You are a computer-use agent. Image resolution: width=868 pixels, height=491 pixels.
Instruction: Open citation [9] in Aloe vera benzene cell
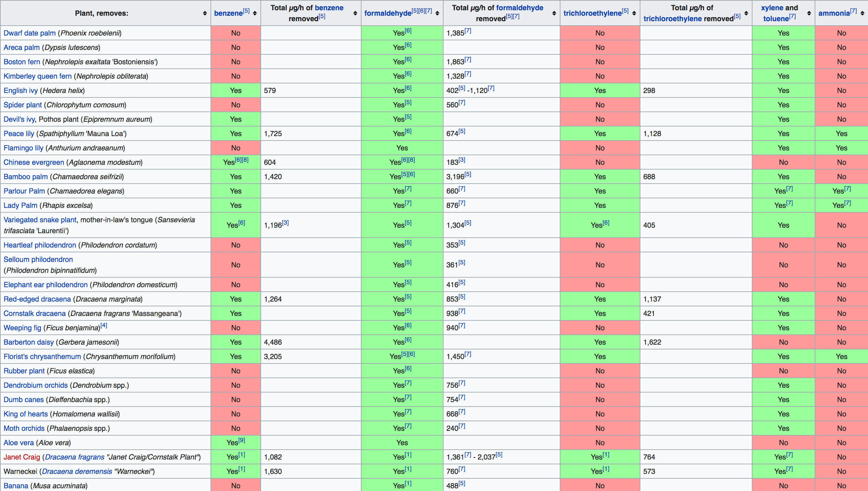[x=242, y=440]
